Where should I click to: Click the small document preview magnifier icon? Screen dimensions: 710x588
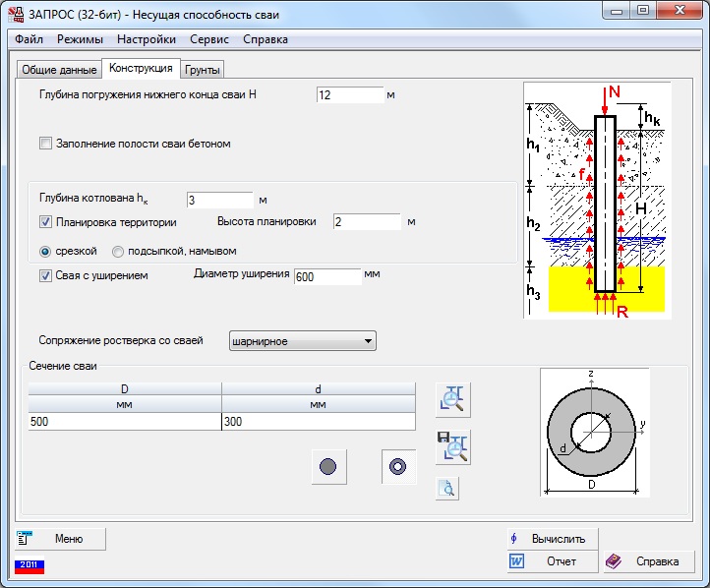click(447, 489)
